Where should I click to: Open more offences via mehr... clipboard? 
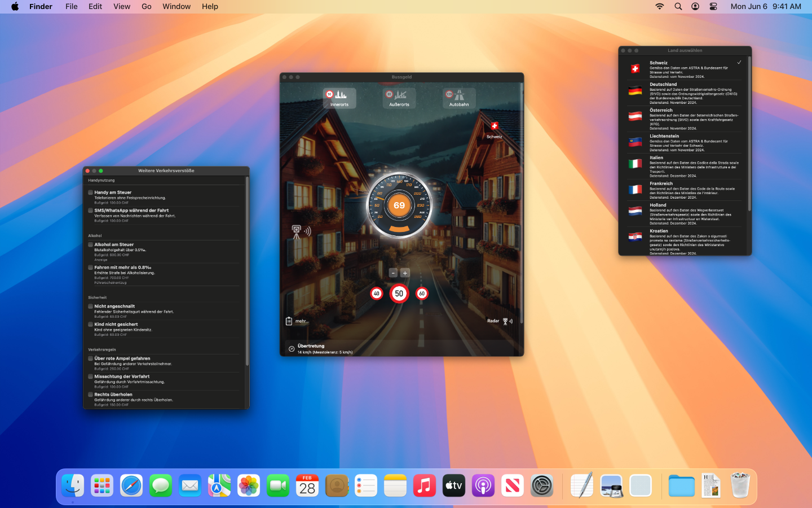[x=298, y=321]
